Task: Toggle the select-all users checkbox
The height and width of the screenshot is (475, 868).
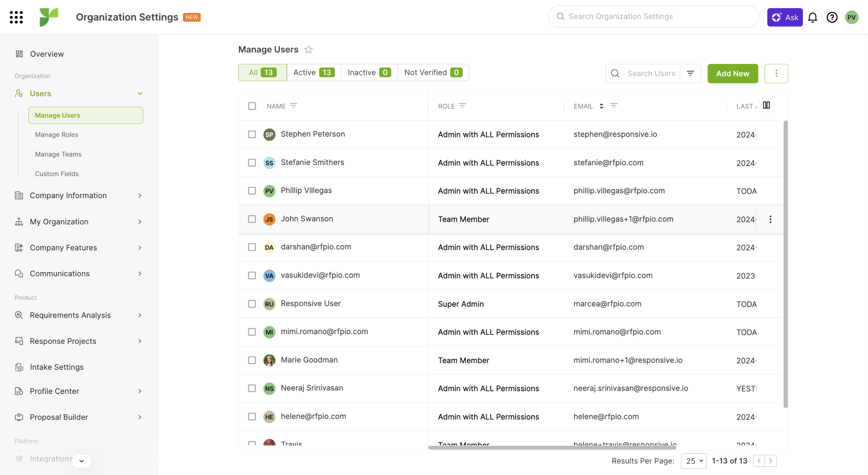Action: (252, 106)
